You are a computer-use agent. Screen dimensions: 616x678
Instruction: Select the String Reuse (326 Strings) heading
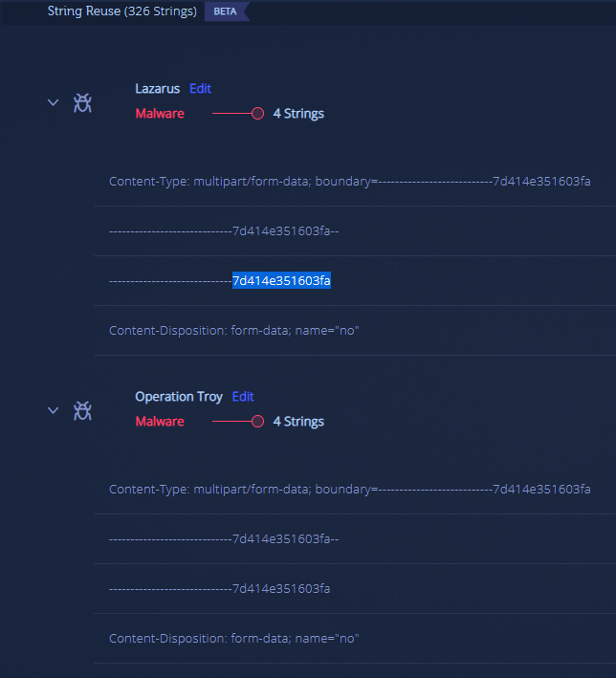click(121, 11)
